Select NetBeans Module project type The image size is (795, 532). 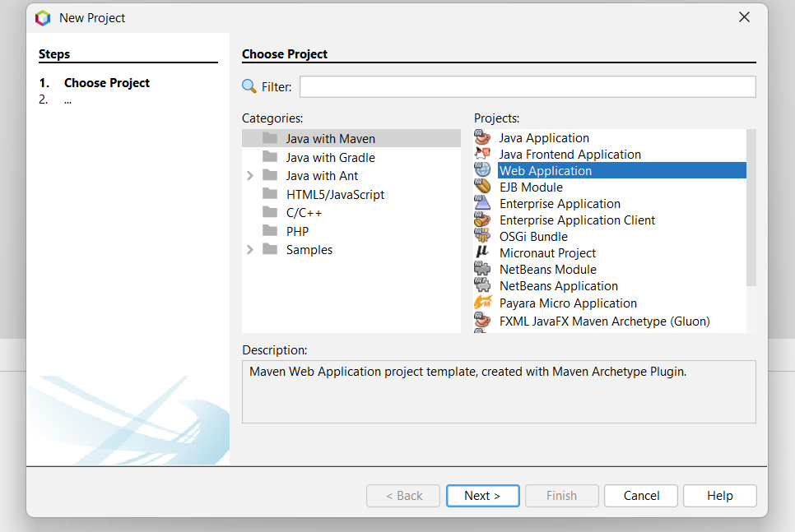547,270
